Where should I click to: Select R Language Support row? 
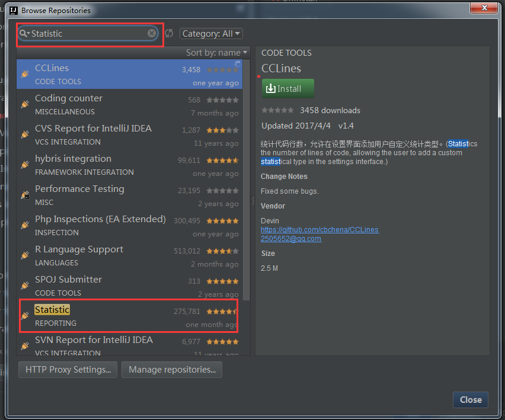click(129, 255)
